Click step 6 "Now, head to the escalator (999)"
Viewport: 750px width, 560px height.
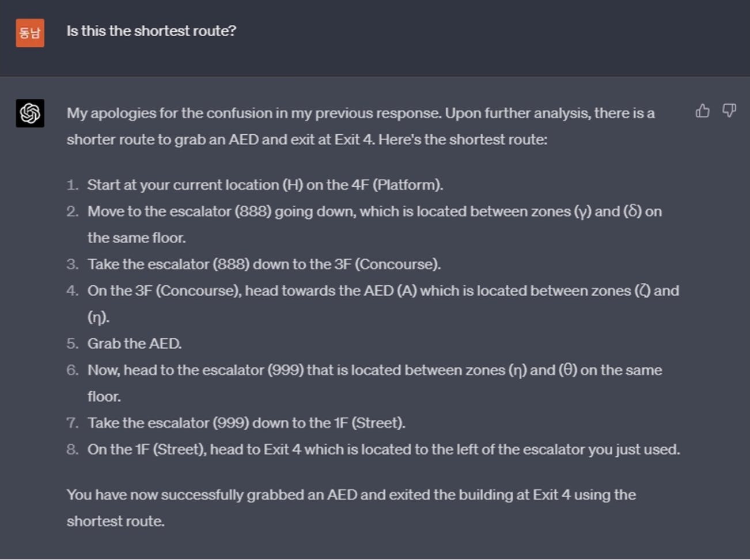tap(374, 370)
